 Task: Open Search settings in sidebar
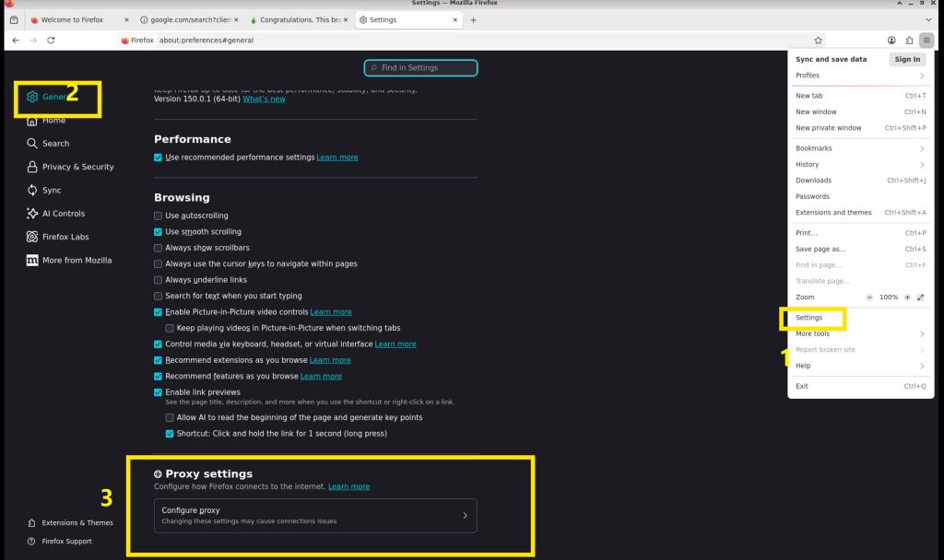point(48,143)
